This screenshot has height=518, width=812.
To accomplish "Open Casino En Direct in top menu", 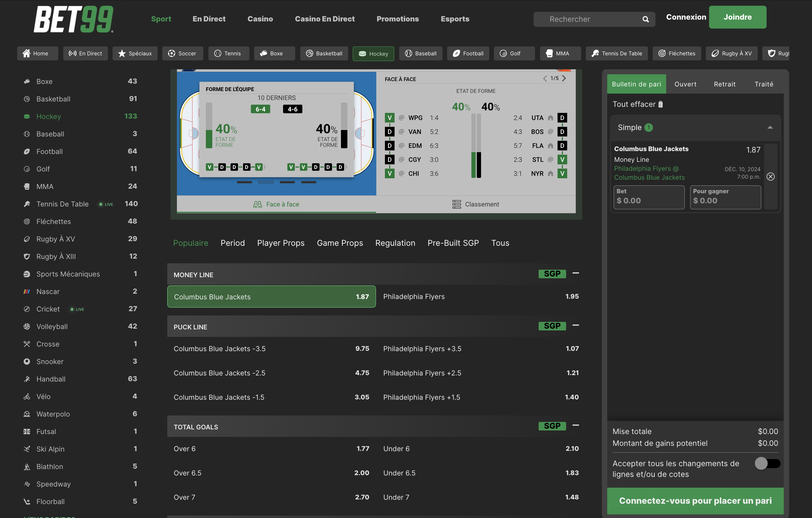I will tap(325, 19).
